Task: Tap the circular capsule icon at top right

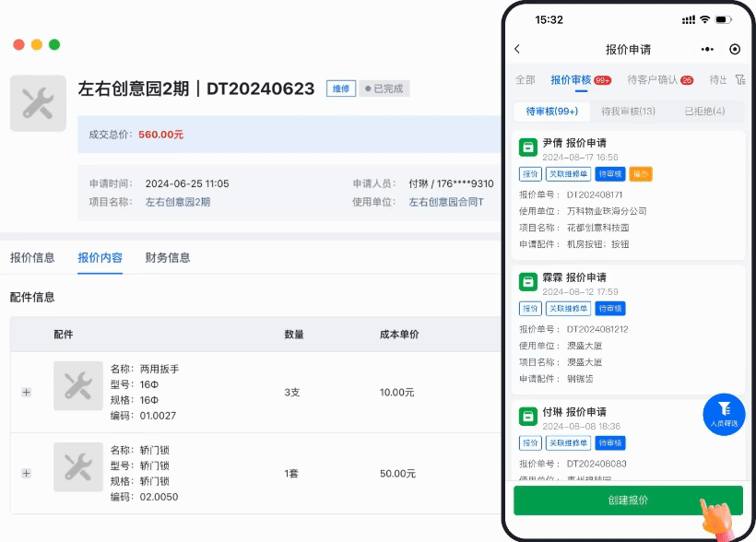Action: tap(734, 49)
